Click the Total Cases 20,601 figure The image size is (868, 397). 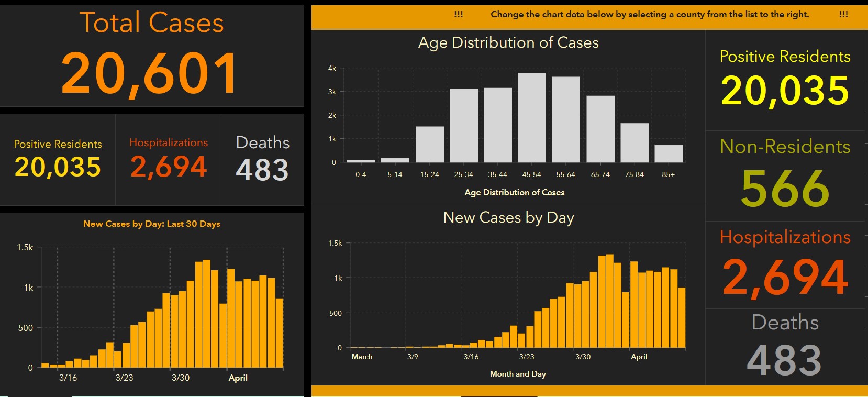[149, 74]
